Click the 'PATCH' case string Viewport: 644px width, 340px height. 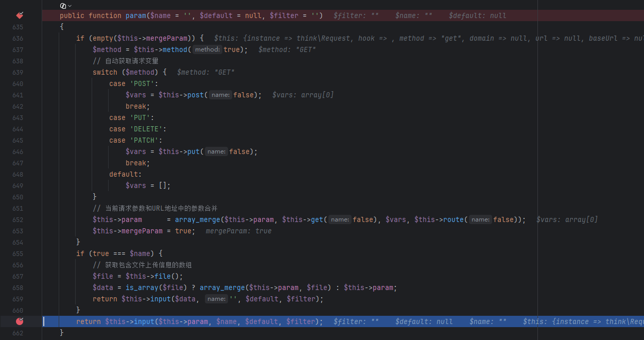tap(144, 140)
